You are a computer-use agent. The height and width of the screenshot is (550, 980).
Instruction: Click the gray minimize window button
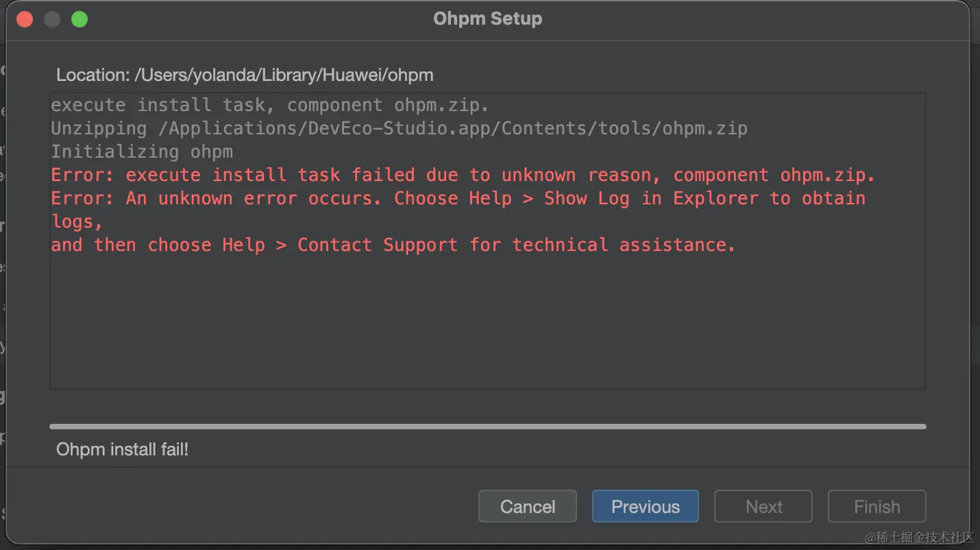52,19
